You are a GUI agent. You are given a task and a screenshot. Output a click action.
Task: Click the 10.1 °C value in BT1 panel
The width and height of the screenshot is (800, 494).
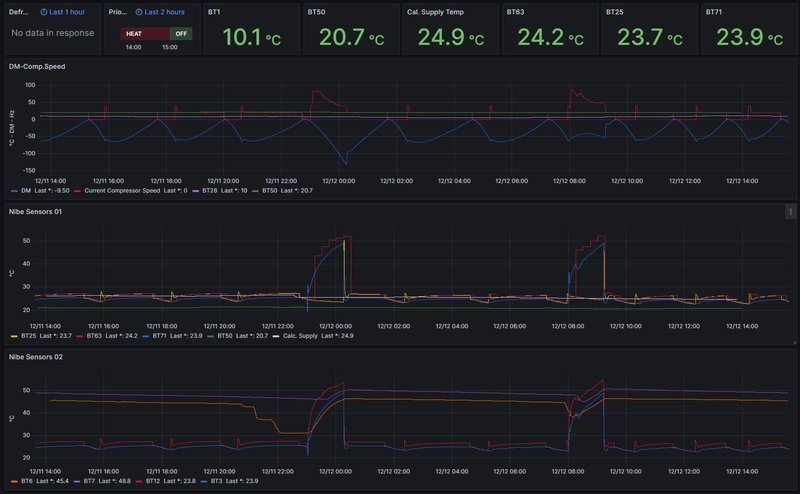coord(252,37)
